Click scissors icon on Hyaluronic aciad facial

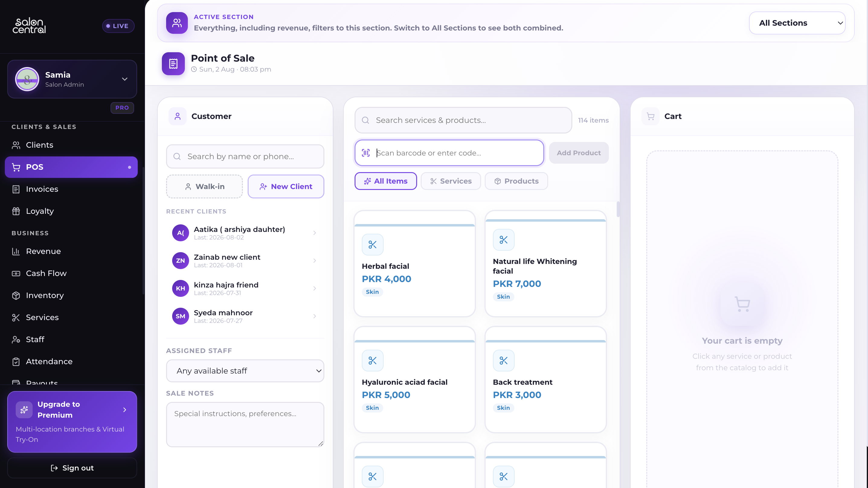tap(372, 361)
